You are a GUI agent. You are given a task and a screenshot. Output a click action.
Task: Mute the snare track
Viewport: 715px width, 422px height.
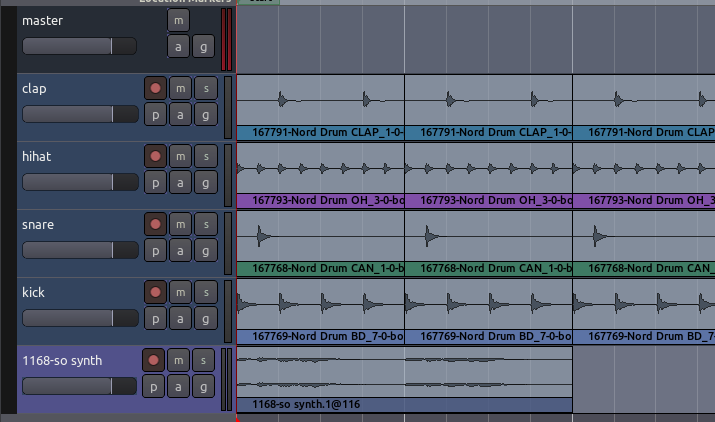coord(181,224)
